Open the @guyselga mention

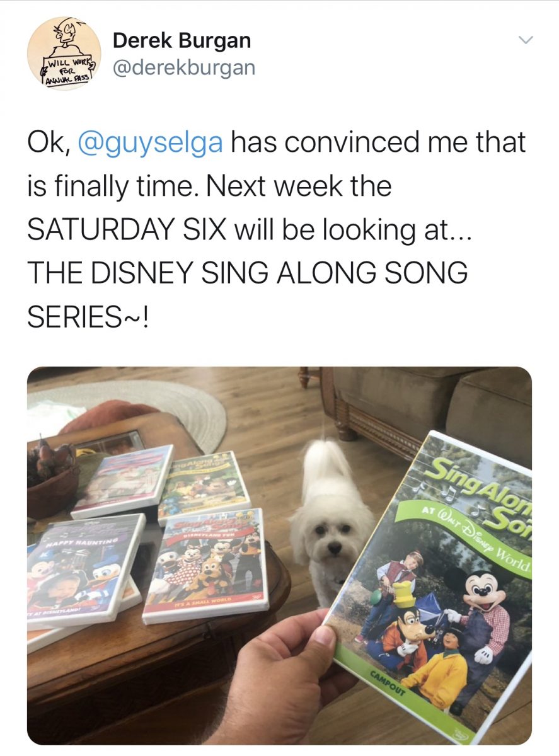pyautogui.click(x=150, y=143)
